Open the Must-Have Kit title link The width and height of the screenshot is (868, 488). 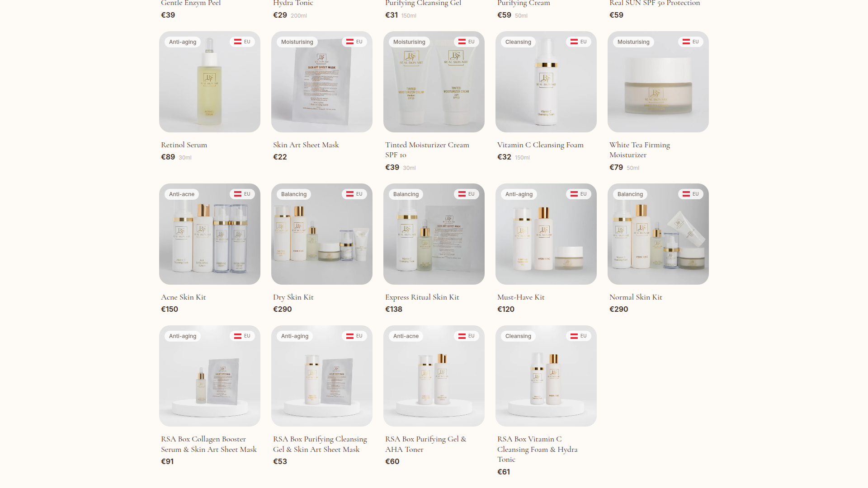(x=521, y=297)
